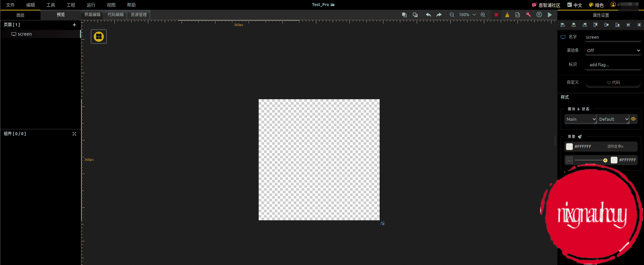Open the pink wrench build tool

pyautogui.click(x=528, y=15)
